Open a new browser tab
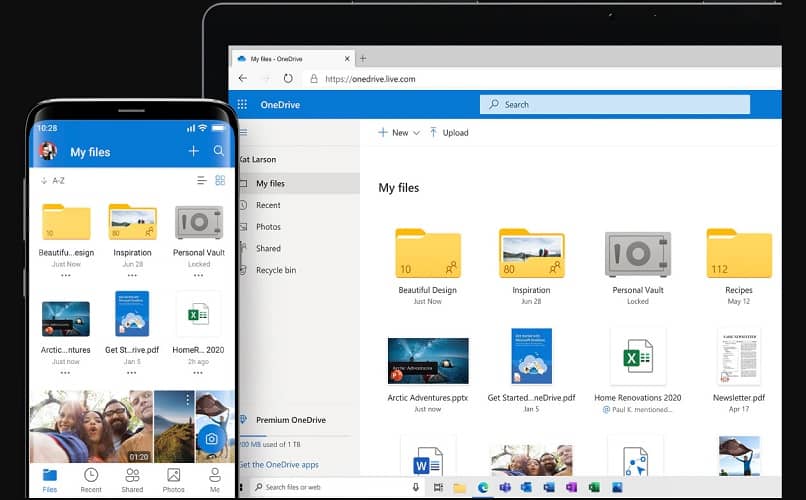The image size is (806, 500). pyautogui.click(x=363, y=59)
